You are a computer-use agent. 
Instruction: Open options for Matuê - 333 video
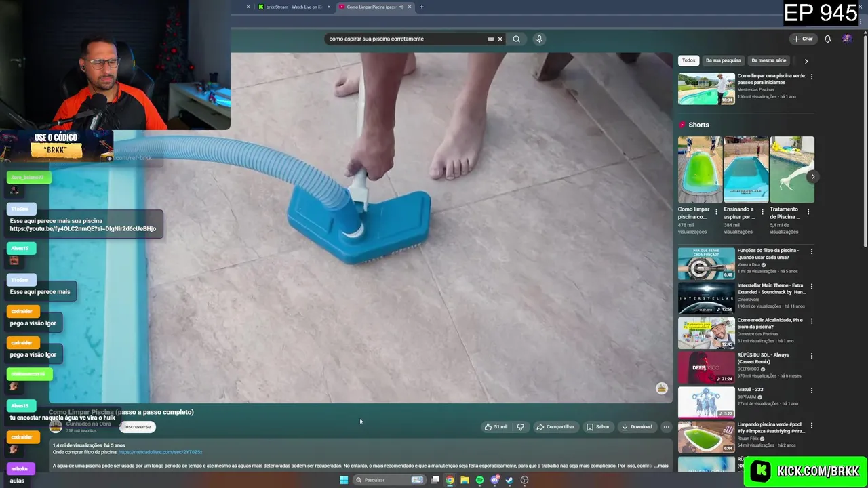point(811,390)
